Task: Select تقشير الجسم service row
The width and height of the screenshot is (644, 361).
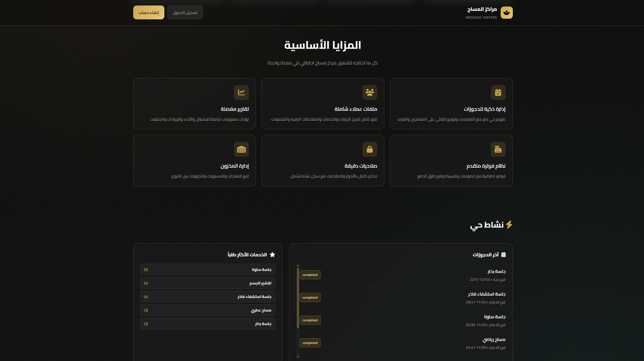Action: (x=208, y=283)
